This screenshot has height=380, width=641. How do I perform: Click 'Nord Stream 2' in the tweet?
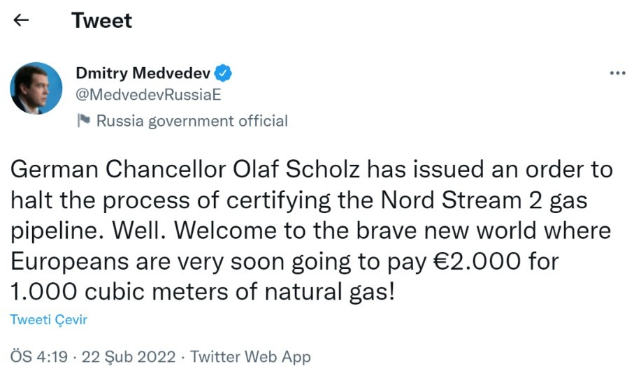click(x=461, y=200)
